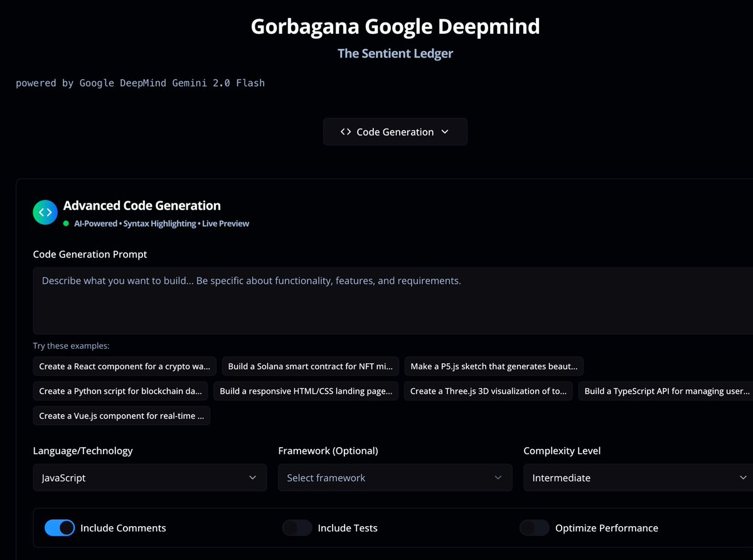
Task: Click The Sentient Ledger subtitle
Action: [x=395, y=53]
